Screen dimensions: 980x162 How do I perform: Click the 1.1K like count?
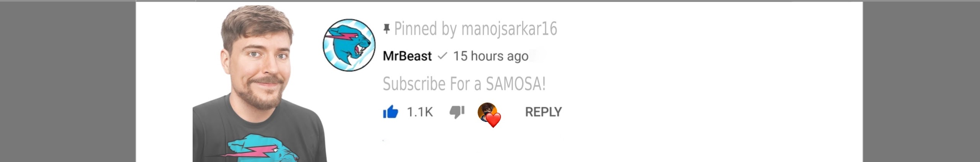[x=420, y=112]
